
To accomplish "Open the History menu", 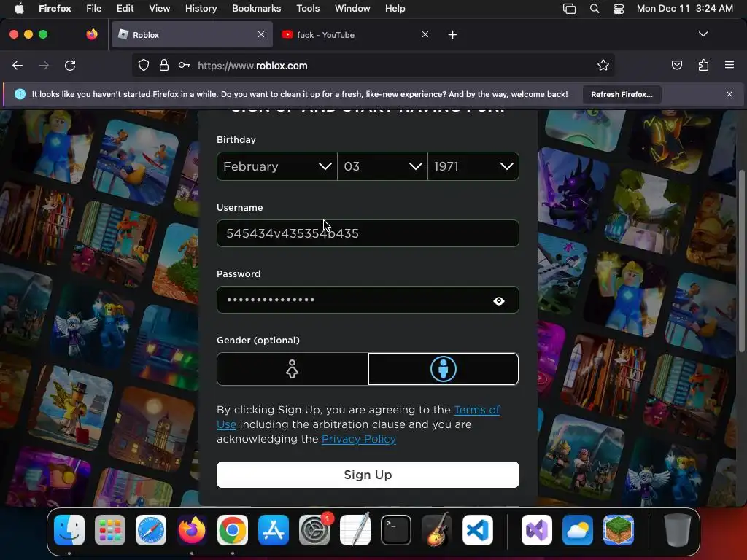I will pyautogui.click(x=201, y=9).
